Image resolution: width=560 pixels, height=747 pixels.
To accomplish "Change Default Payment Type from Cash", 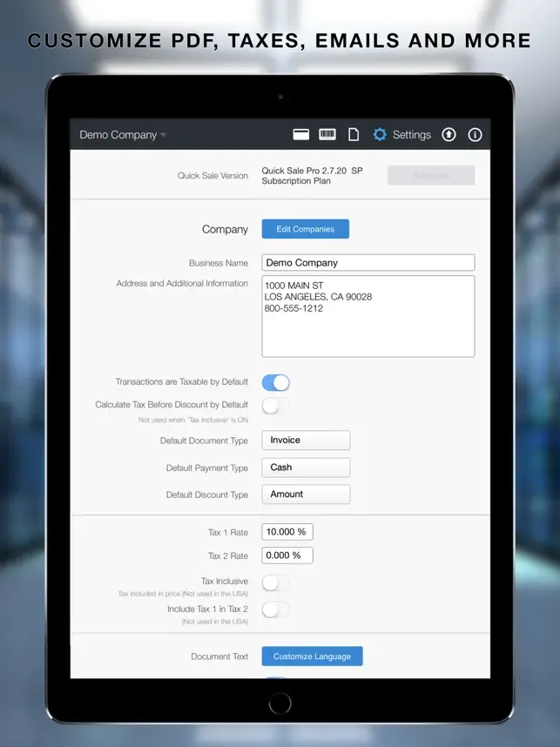I will 306,468.
